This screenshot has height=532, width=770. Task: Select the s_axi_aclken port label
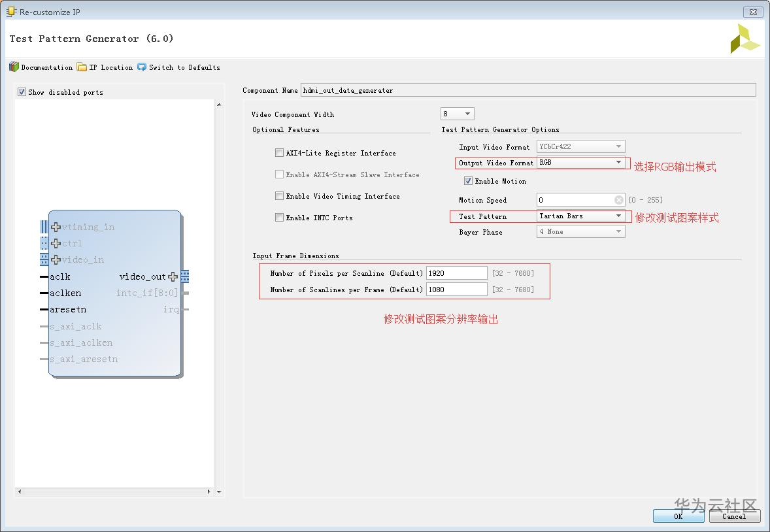pos(81,342)
